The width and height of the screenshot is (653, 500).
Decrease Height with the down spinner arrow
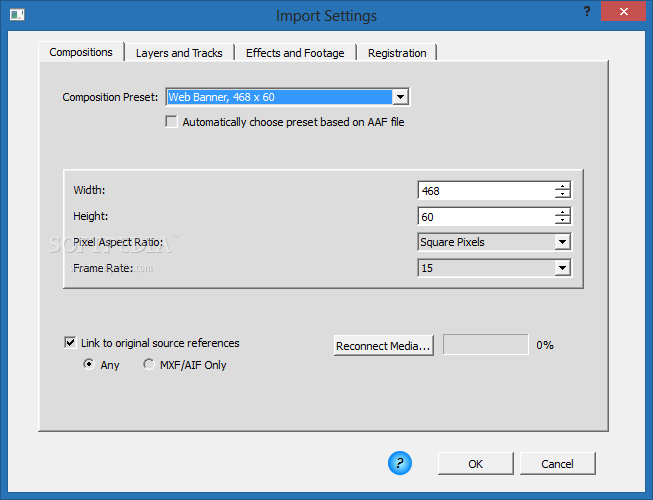pos(563,221)
